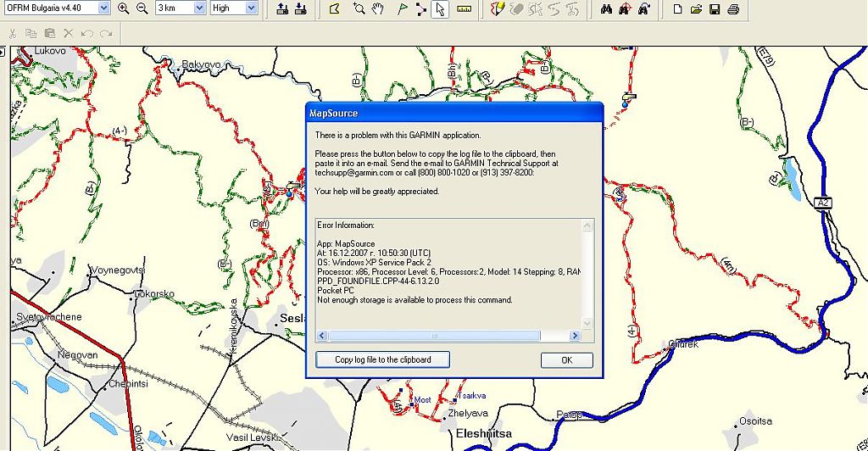Click the Print icon
Viewport: 868px width, 451px height.
[733, 8]
